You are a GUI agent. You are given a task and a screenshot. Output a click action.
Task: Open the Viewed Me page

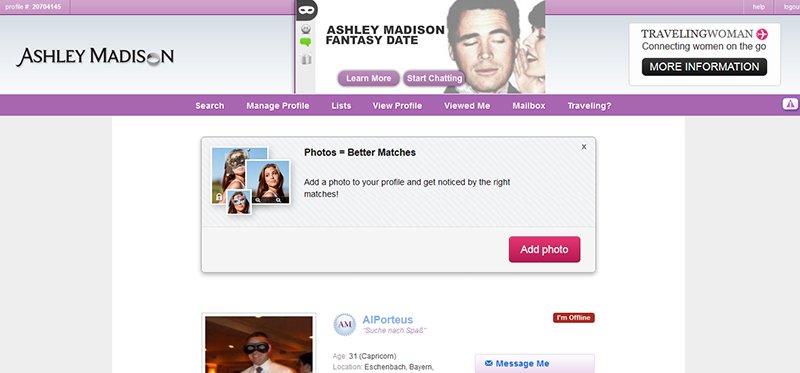467,106
